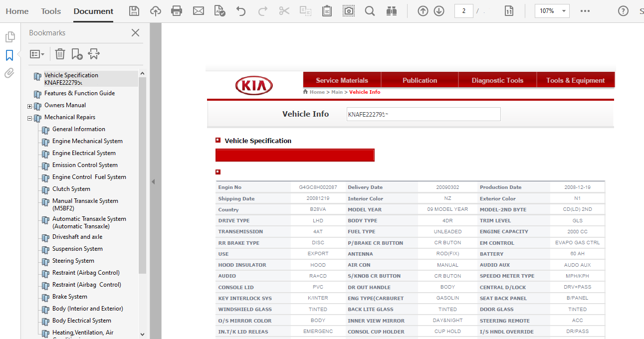644x339 pixels.
Task: Open the Find text magnifier
Action: 370,11
